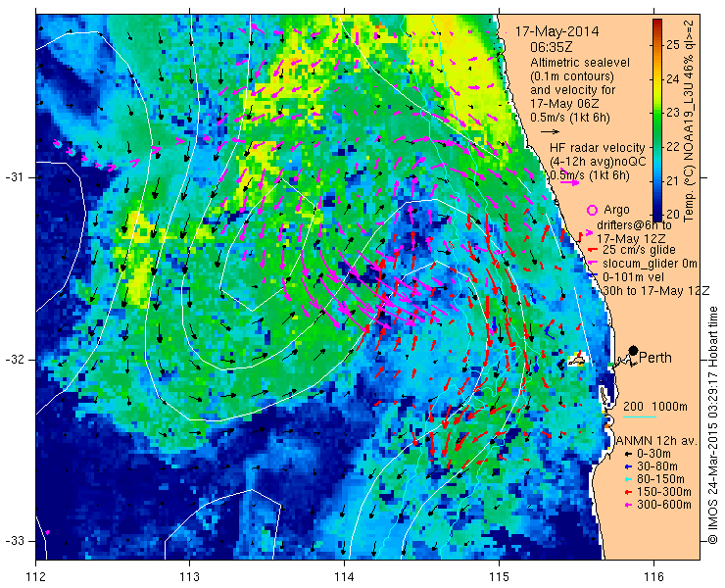
Task: Click the magenta 300-600m ANMN arrow
Action: click(x=628, y=505)
